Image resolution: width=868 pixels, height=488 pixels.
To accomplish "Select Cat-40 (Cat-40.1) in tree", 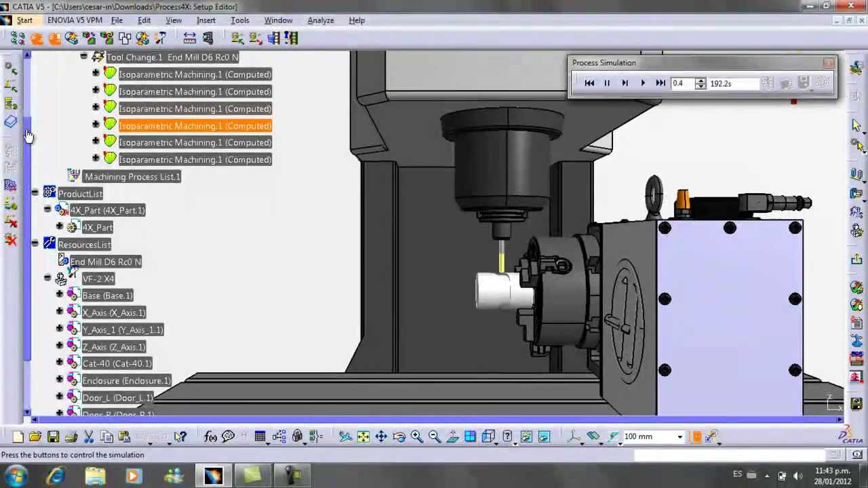I will click(117, 364).
